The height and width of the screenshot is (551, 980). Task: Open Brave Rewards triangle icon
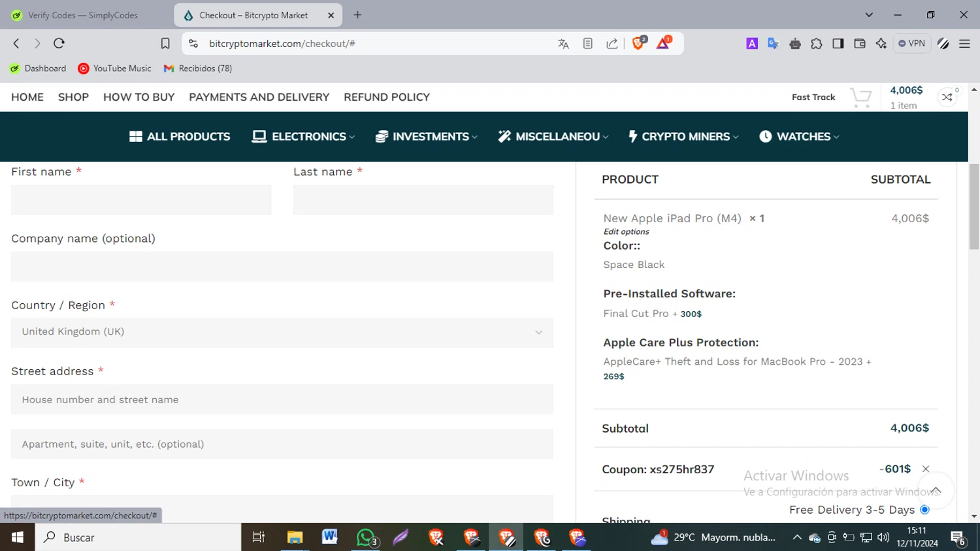pyautogui.click(x=663, y=43)
